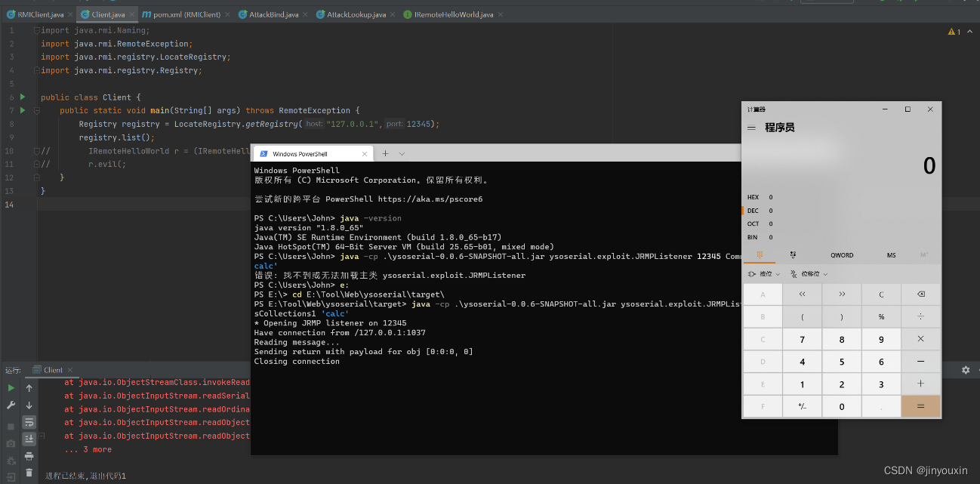980x484 pixels.
Task: Toggle scroll to end in Run console
Action: tap(29, 439)
